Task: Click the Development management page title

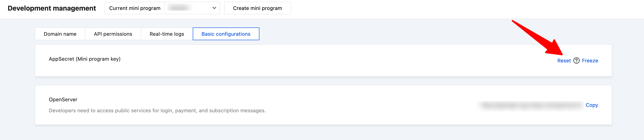Action: click(x=52, y=8)
